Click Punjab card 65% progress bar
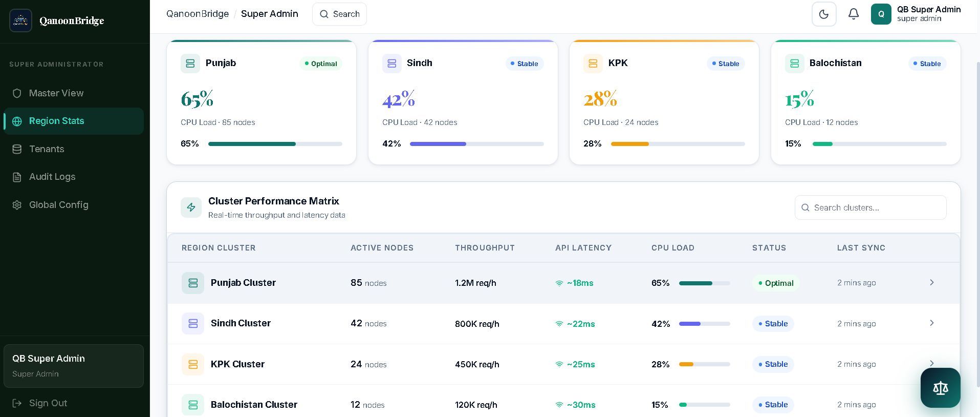The height and width of the screenshot is (417, 980). click(x=275, y=144)
